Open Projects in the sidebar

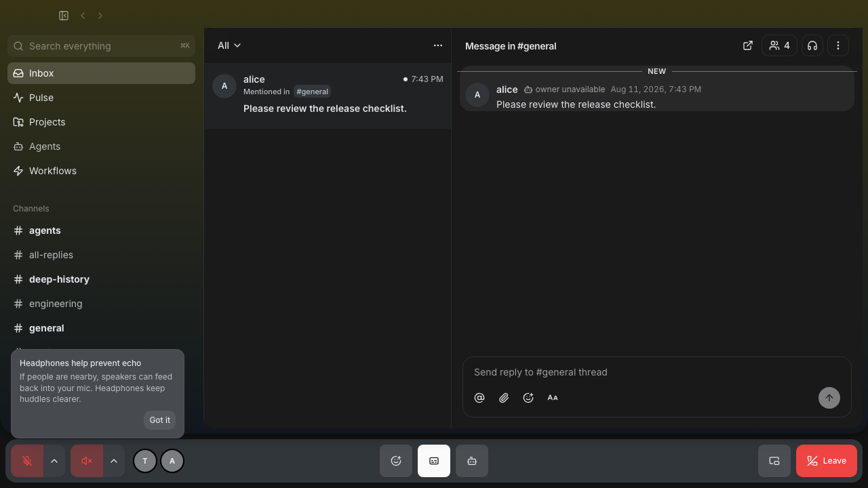coord(101,122)
